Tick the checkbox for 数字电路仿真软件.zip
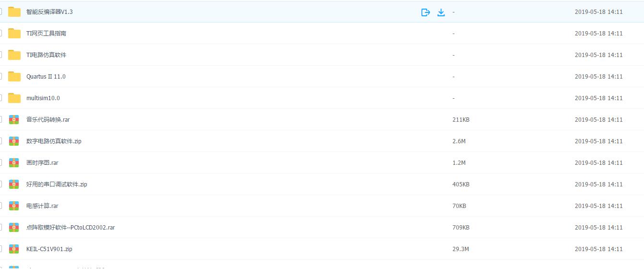The image size is (644, 277). (x=0, y=141)
